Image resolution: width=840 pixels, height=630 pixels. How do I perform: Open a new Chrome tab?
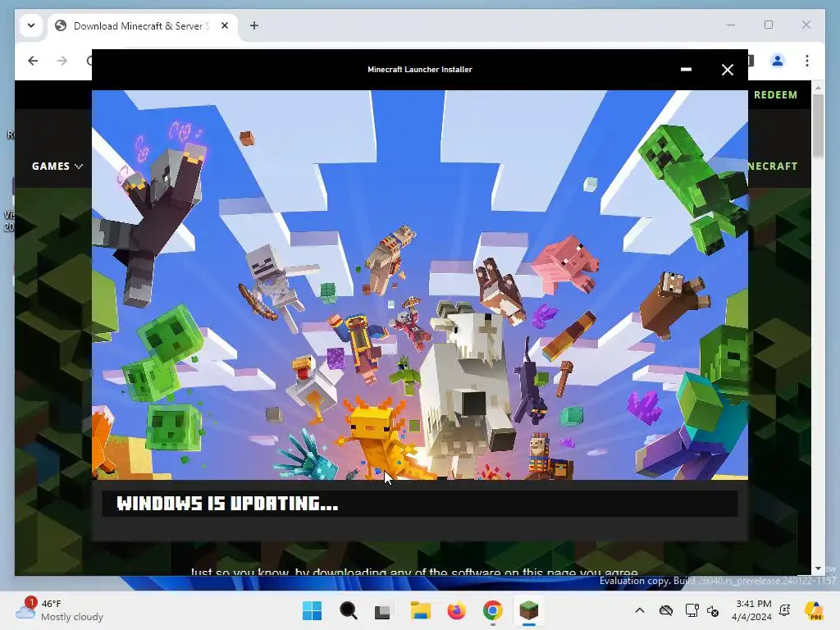point(254,25)
